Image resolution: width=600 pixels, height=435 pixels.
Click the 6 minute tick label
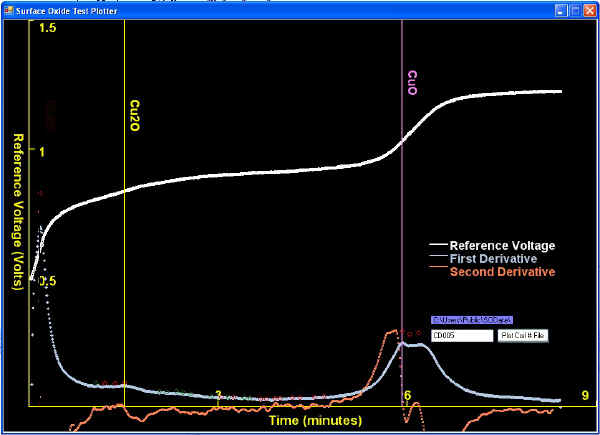click(407, 396)
